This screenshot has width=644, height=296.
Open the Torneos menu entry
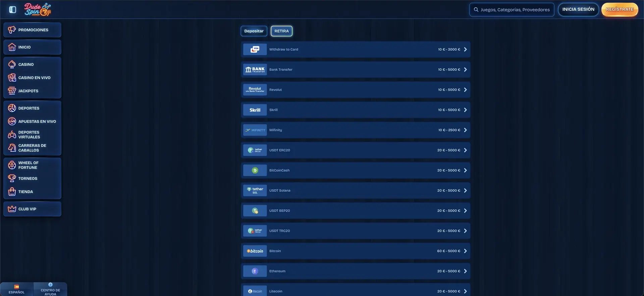32,178
